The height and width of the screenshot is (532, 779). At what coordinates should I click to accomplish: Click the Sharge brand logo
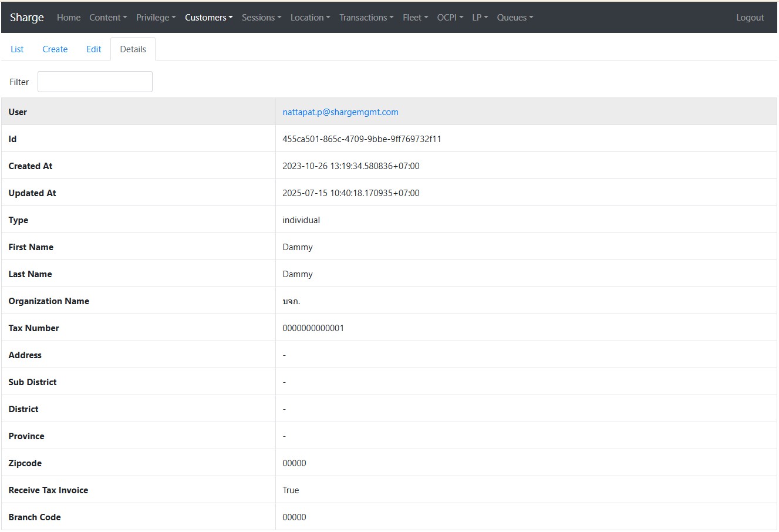pos(27,18)
